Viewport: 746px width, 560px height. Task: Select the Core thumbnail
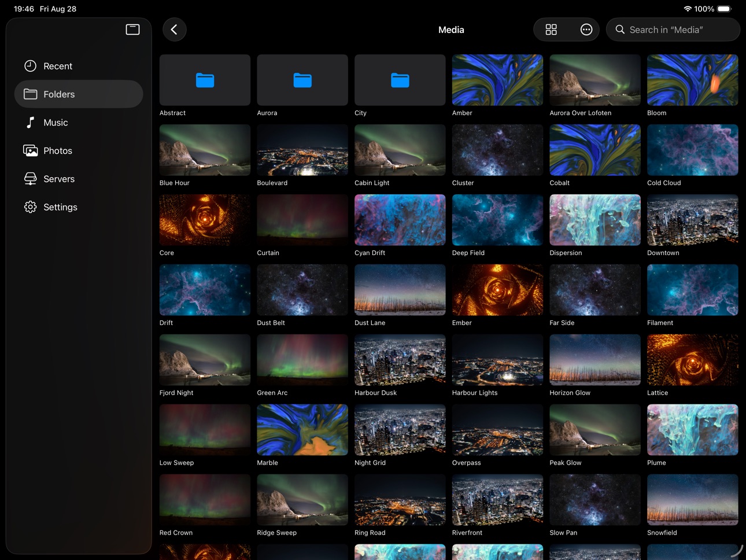point(205,220)
